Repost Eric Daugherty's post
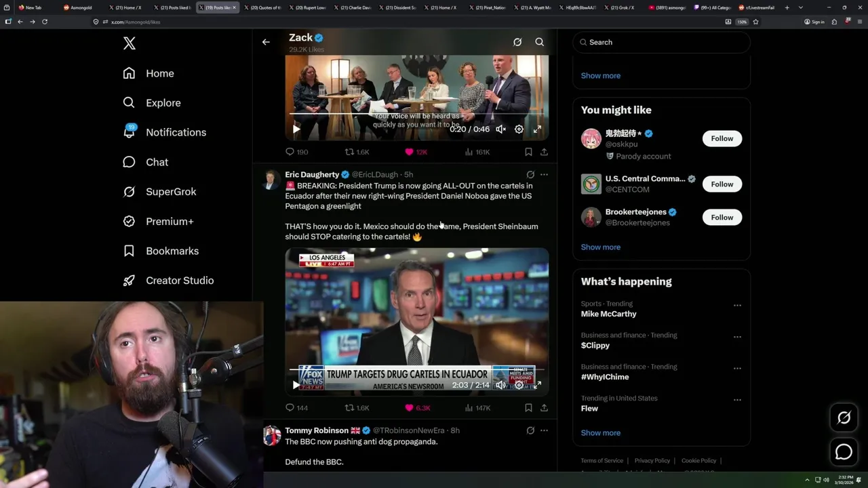The width and height of the screenshot is (868, 488). coord(357,407)
